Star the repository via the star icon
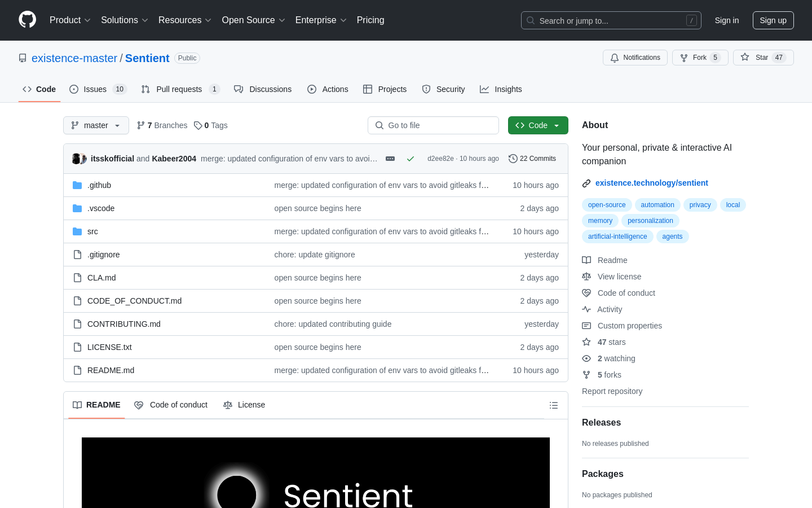Image resolution: width=812 pixels, height=508 pixels. (745, 58)
